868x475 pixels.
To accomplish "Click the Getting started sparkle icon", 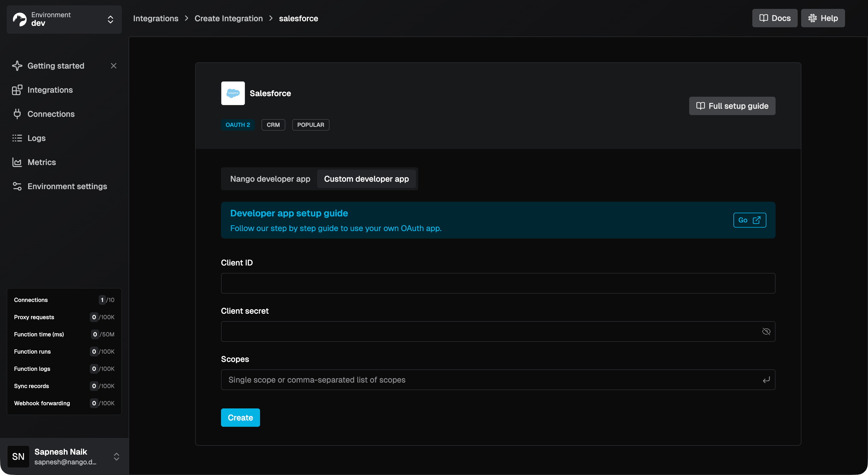I will tap(17, 66).
